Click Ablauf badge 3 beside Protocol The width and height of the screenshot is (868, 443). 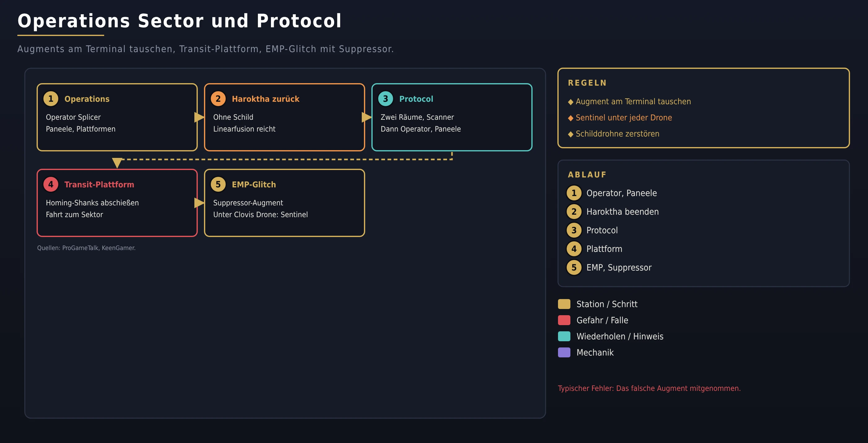pyautogui.click(x=574, y=230)
